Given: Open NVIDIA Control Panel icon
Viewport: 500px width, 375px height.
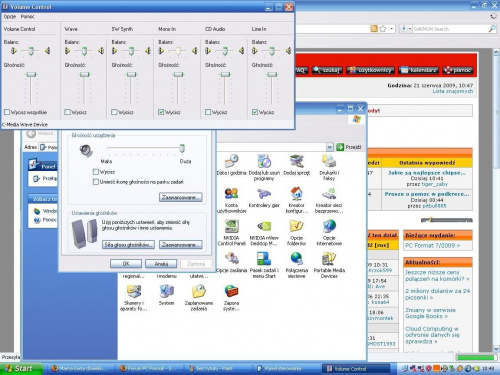Looking at the screenshot, I should pos(231,226).
